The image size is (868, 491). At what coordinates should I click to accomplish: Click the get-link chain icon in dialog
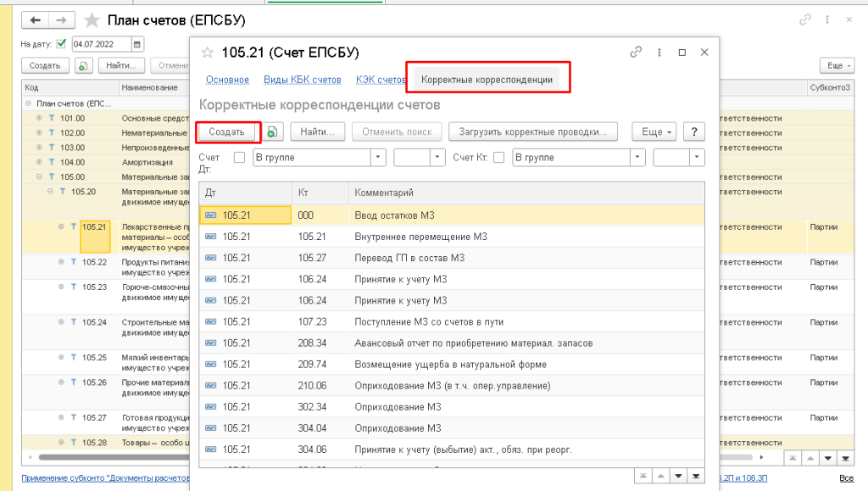click(636, 53)
